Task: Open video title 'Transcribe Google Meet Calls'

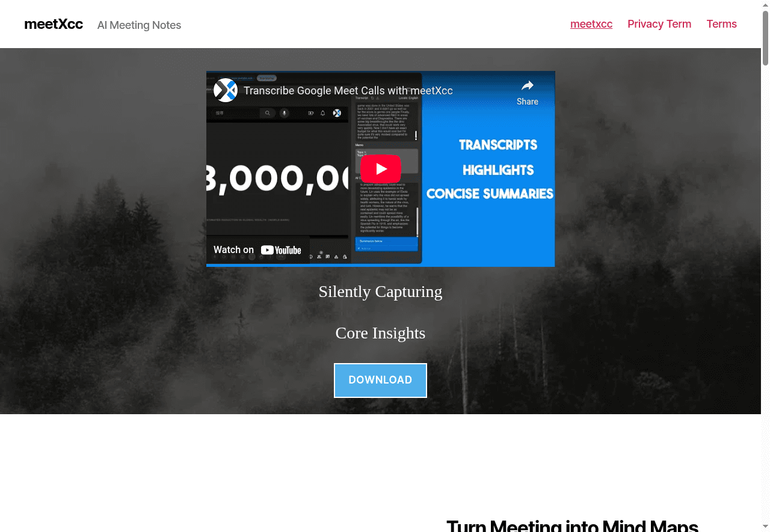Action: (x=348, y=91)
